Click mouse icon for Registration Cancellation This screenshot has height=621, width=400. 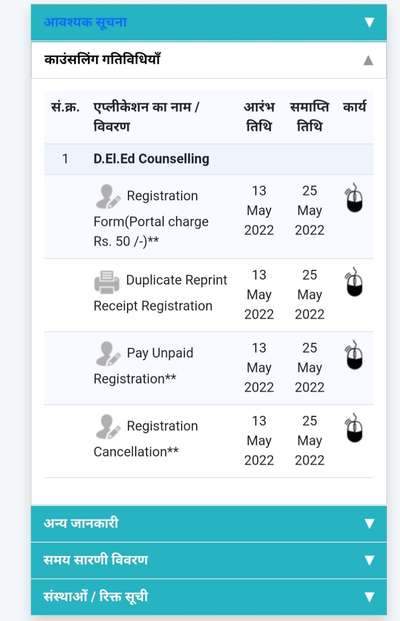354,428
